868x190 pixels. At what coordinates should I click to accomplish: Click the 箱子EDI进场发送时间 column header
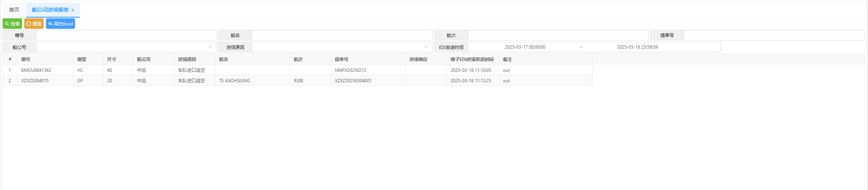472,59
